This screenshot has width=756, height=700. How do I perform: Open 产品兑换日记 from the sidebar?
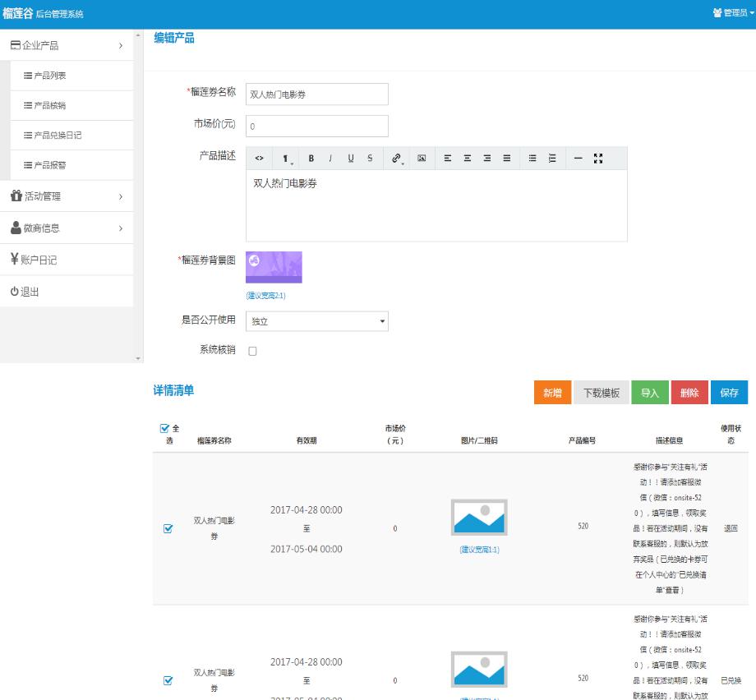click(x=71, y=136)
